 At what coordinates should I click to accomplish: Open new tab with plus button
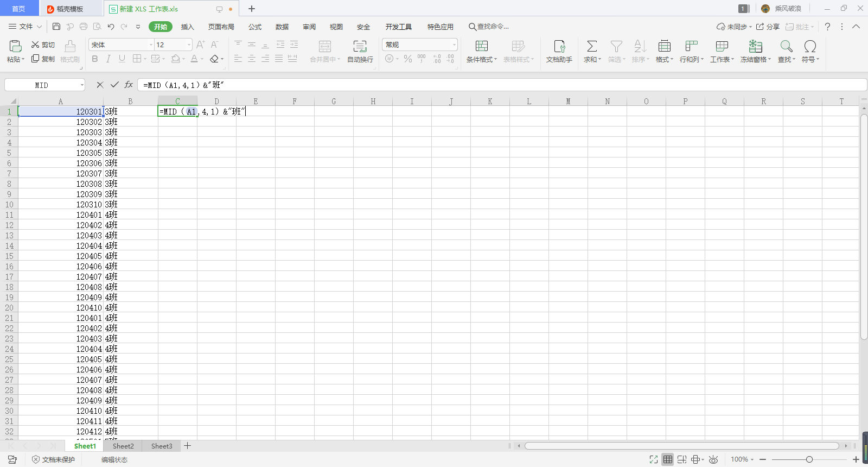click(x=252, y=9)
